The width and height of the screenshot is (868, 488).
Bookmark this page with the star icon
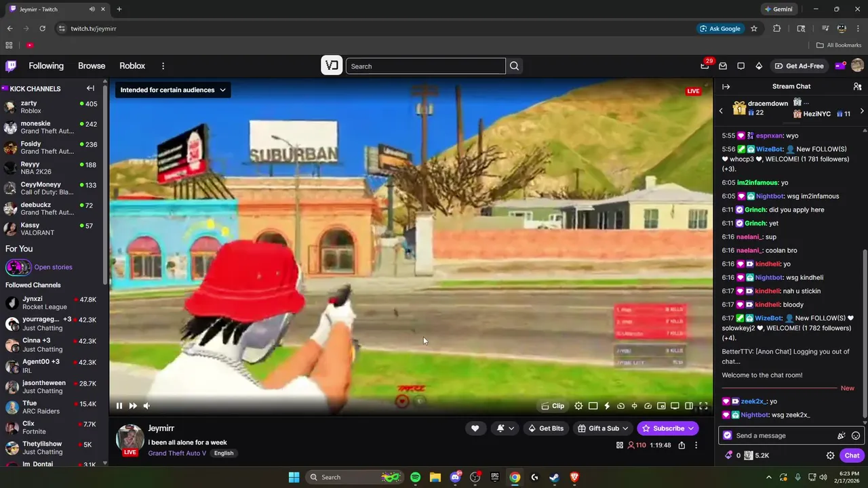coord(754,28)
